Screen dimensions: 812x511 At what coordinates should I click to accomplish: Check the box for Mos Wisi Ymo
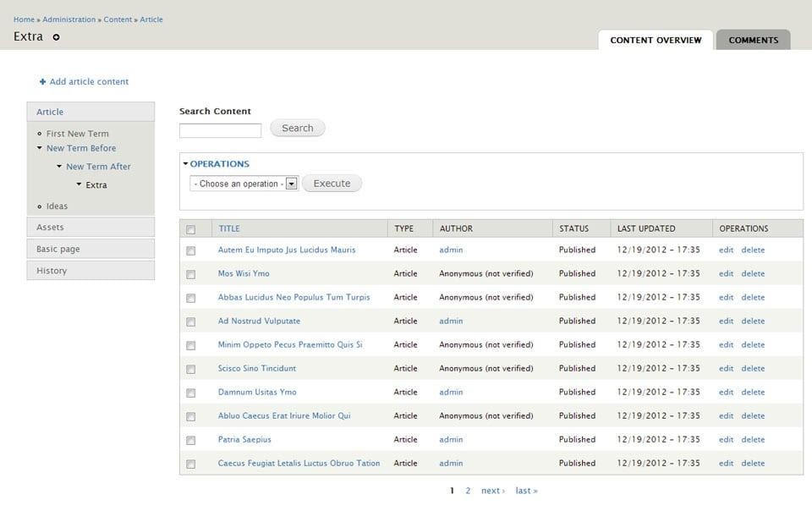[190, 274]
